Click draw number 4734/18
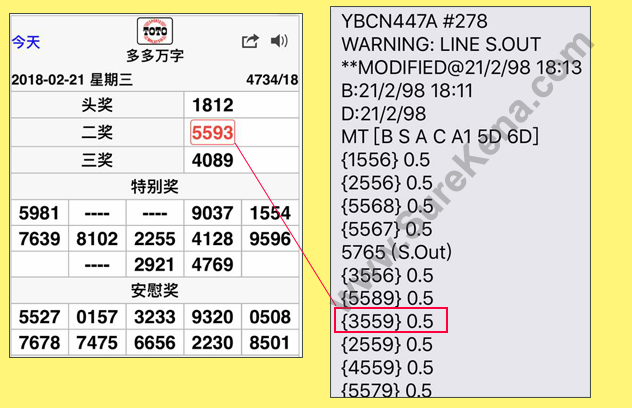Viewport: 632px width, 408px height. coord(271,80)
